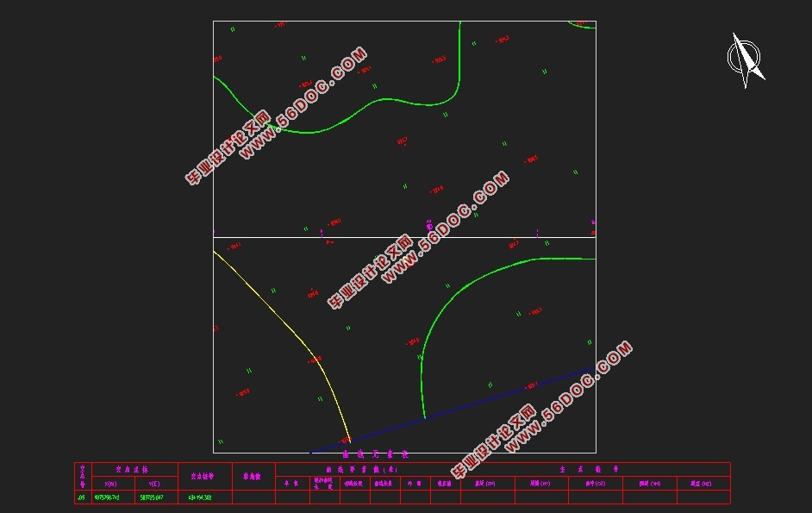This screenshot has height=513, width=812.
Task: Click the X(N) column header
Action: click(112, 484)
